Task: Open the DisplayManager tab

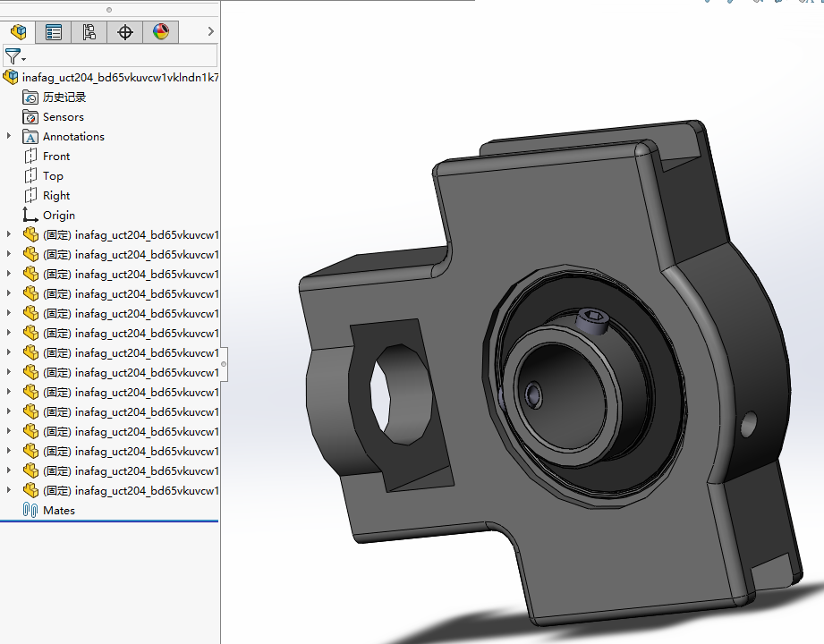Action: point(160,31)
